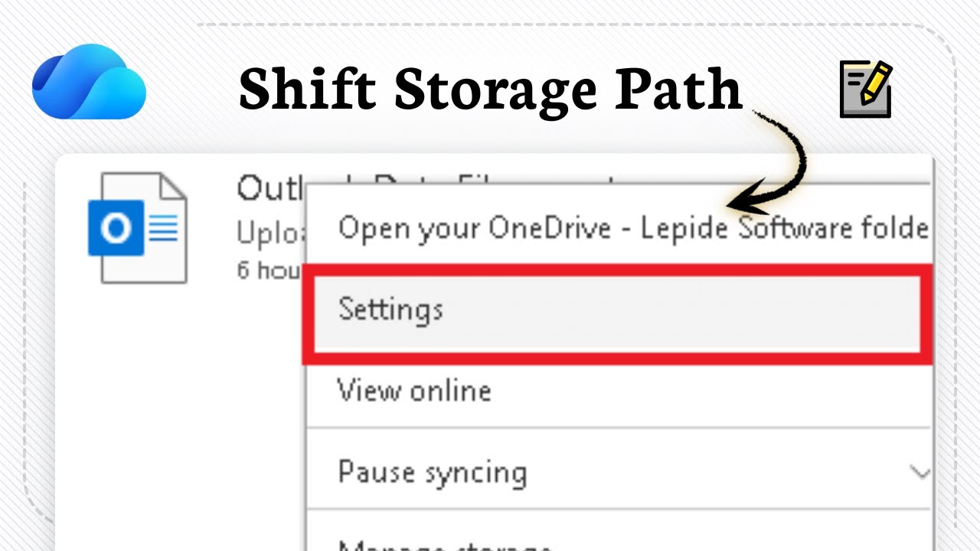
Task: Select Settings in the context menu
Action: point(390,309)
